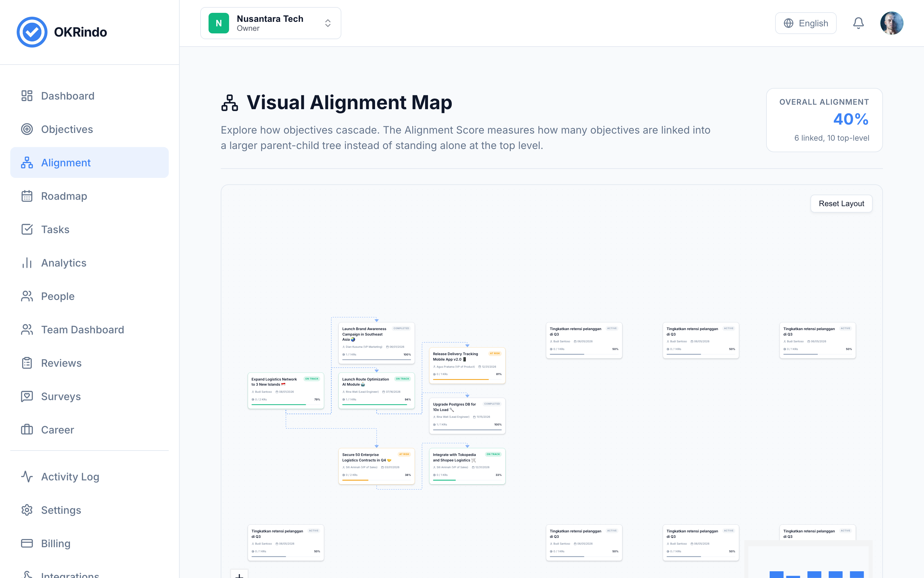Click the Career briefcase icon
This screenshot has height=578, width=924.
coord(27,430)
